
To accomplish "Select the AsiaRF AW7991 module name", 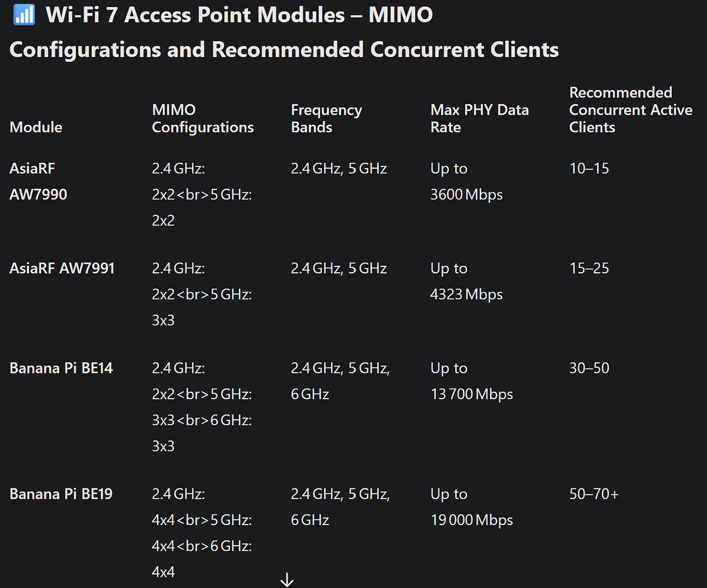I will [62, 269].
